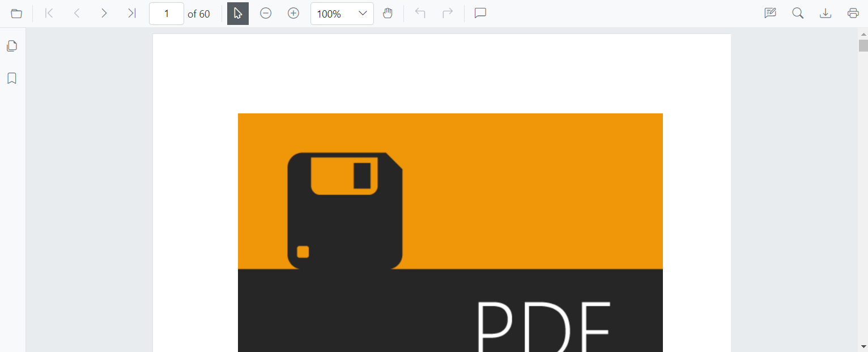868x352 pixels.
Task: Print the PDF document
Action: click(853, 14)
